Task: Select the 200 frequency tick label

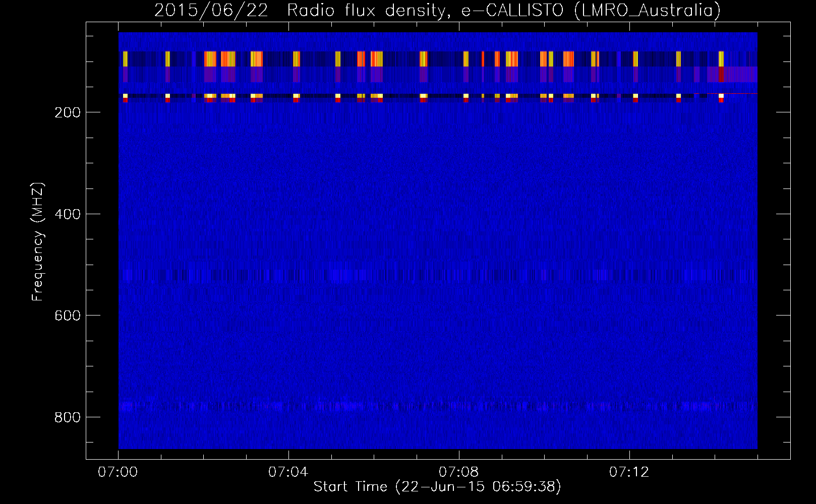Action: (68, 112)
